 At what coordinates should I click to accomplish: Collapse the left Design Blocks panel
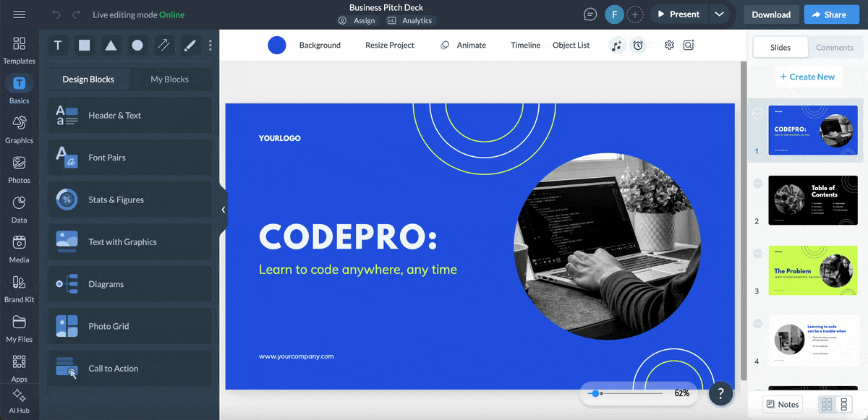click(224, 210)
